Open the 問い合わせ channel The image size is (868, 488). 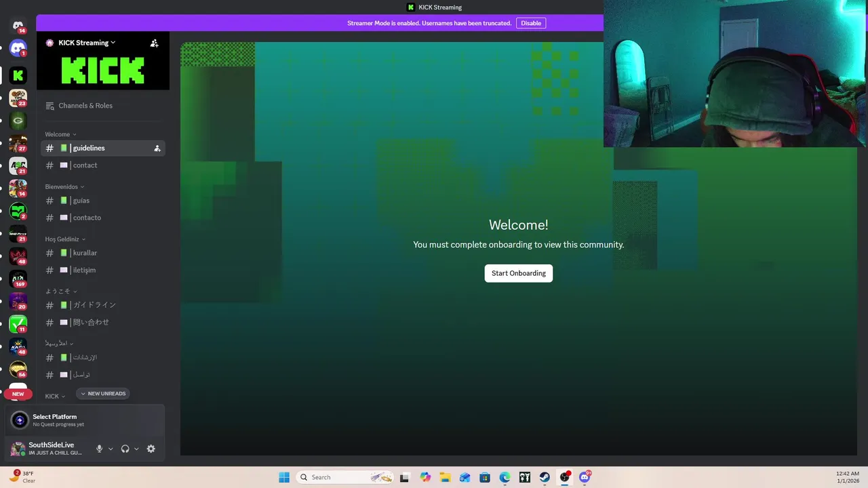pyautogui.click(x=102, y=323)
